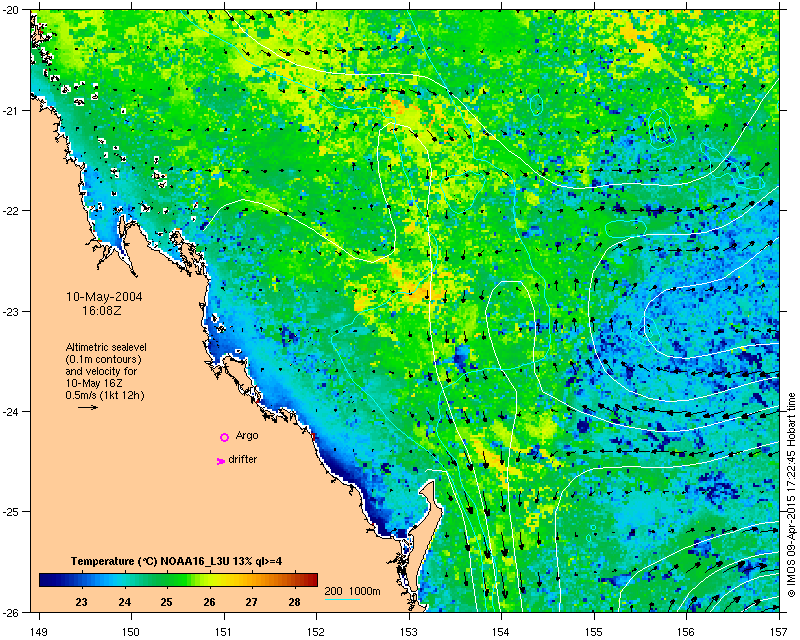Click the longitude axis label 151
Screen dimensions: 800x640
[x=224, y=632]
